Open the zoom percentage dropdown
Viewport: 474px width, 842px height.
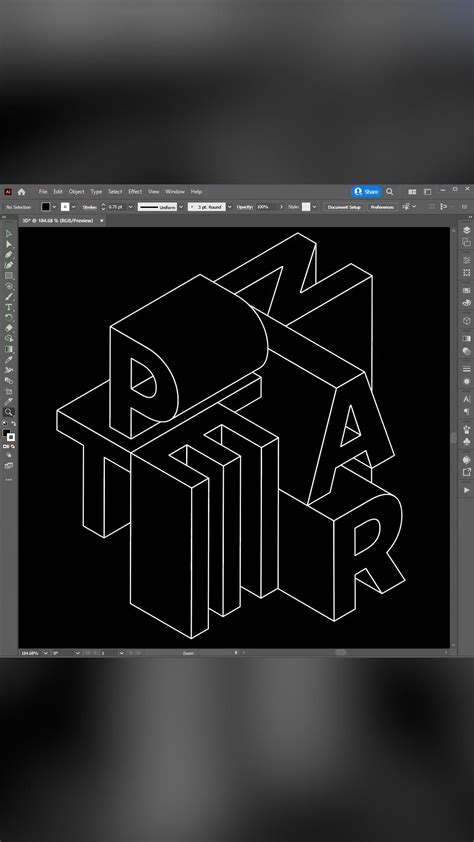click(45, 653)
